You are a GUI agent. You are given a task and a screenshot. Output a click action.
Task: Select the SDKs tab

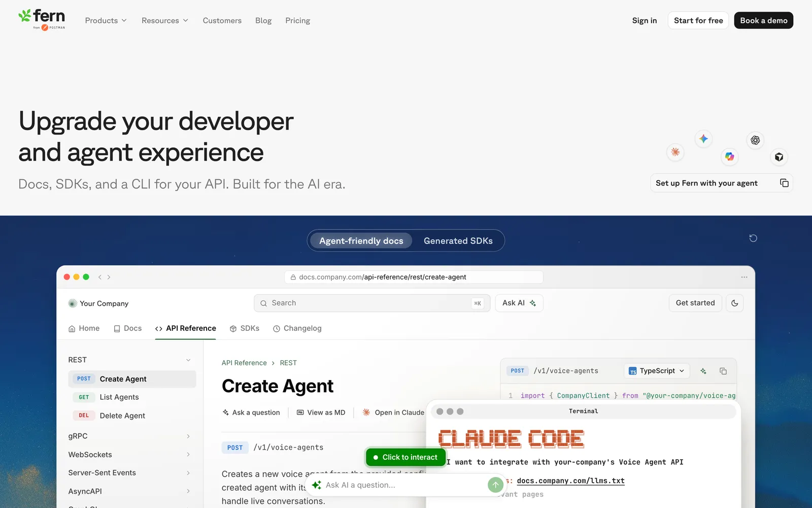[245, 329]
